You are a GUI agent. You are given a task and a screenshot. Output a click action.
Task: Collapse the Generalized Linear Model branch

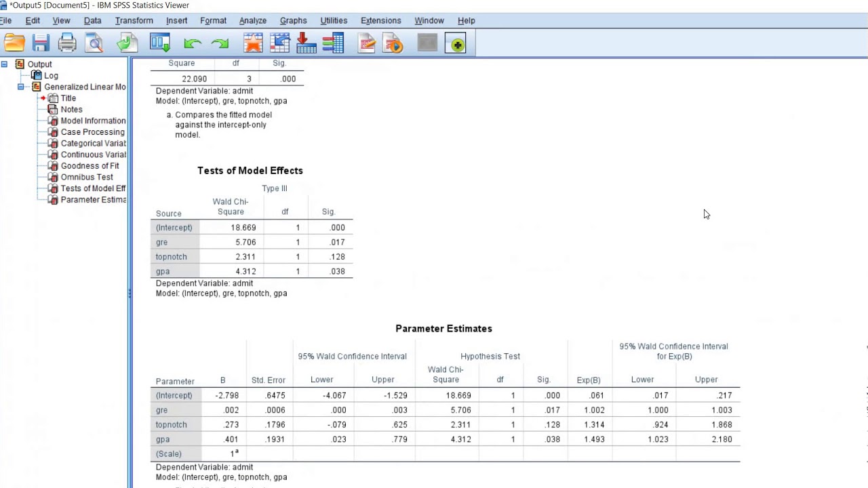[21, 87]
